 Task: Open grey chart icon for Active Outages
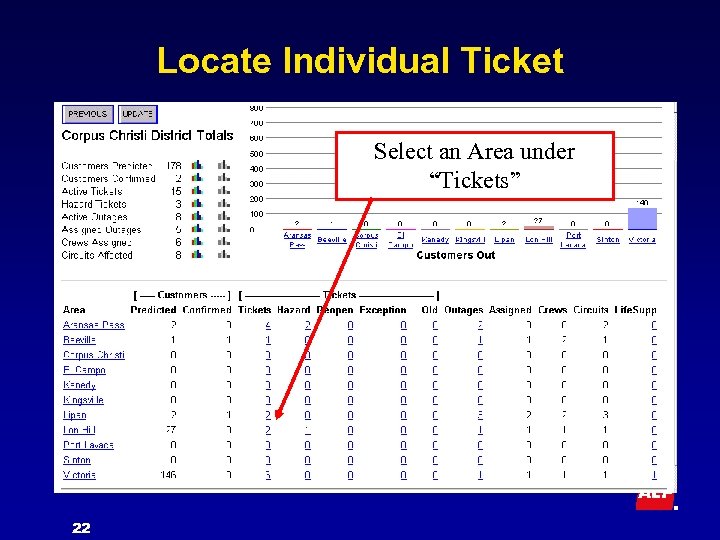point(224,216)
